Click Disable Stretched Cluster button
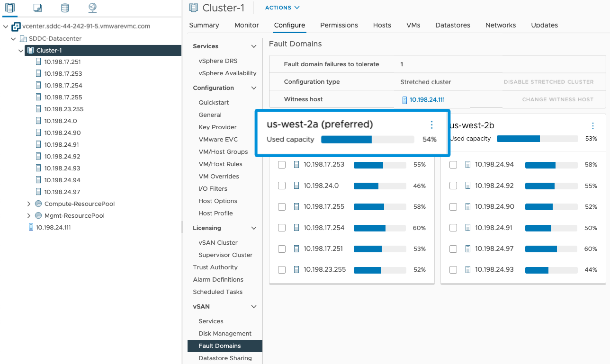The image size is (610, 364). click(x=548, y=82)
